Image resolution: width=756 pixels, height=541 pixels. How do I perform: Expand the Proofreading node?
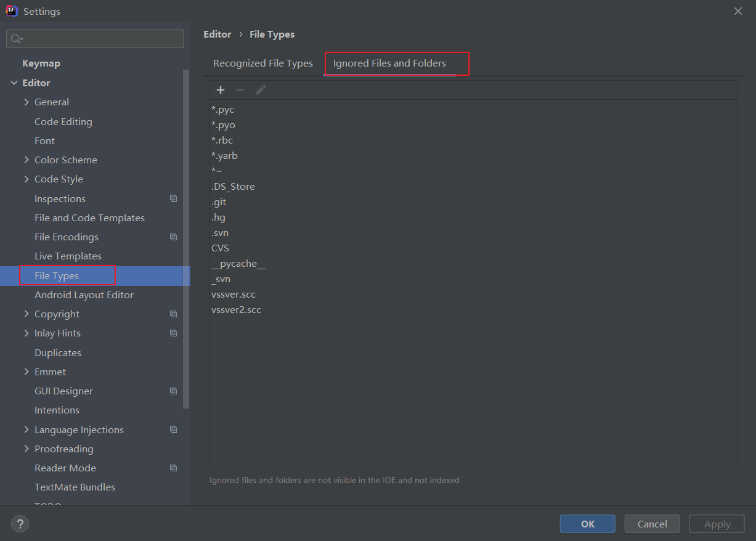(26, 449)
